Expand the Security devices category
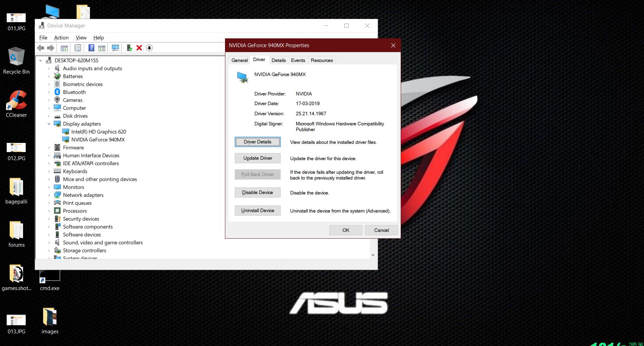Image resolution: width=644 pixels, height=346 pixels. [x=49, y=219]
